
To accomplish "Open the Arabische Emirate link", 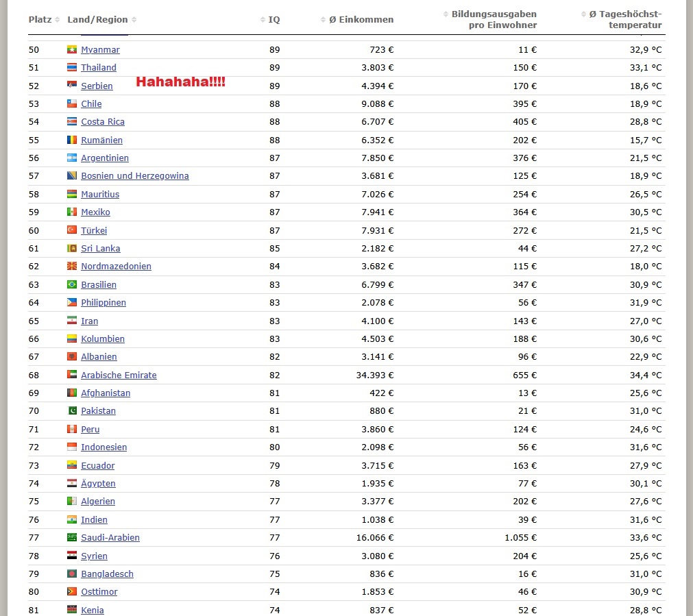I will [x=119, y=375].
